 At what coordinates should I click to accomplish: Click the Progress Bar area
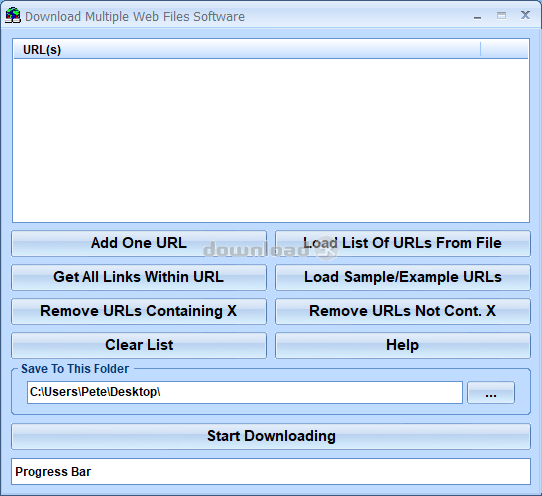click(271, 471)
